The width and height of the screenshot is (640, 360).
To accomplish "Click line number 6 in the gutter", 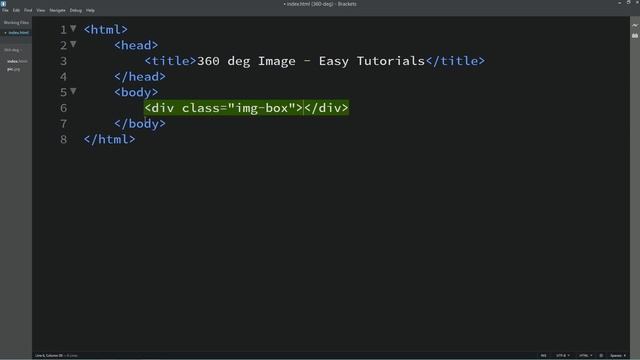I will coord(63,108).
